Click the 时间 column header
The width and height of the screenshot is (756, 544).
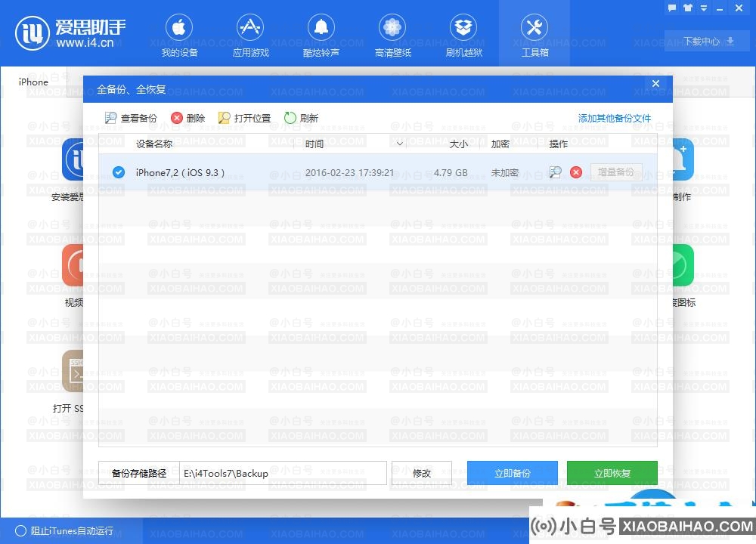[314, 144]
